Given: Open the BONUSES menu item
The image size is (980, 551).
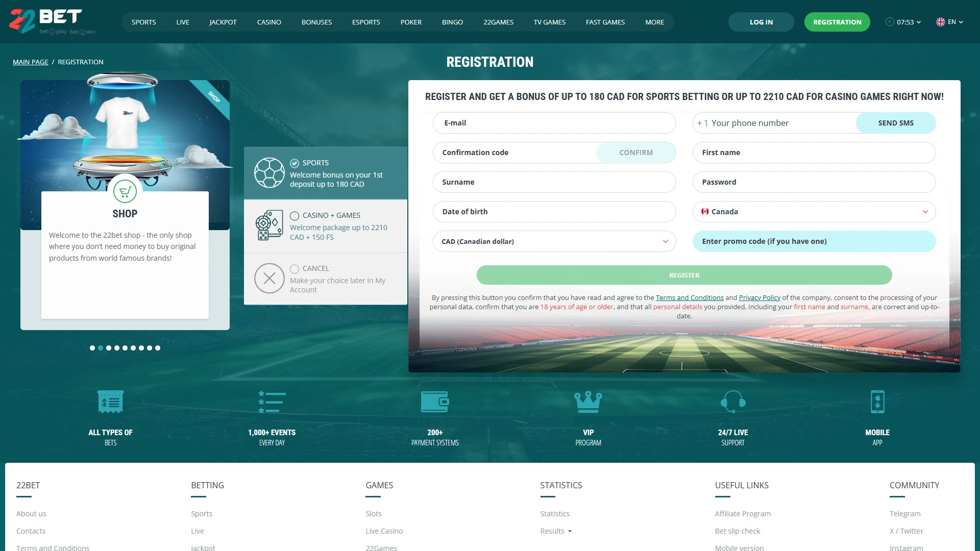Looking at the screenshot, I should [316, 22].
